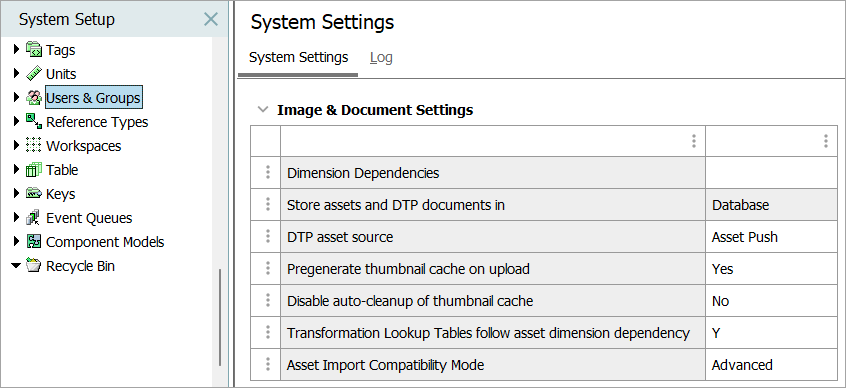Screen dimensions: 846x388
Task: Click the Recycle Bin icon
Action: click(33, 266)
